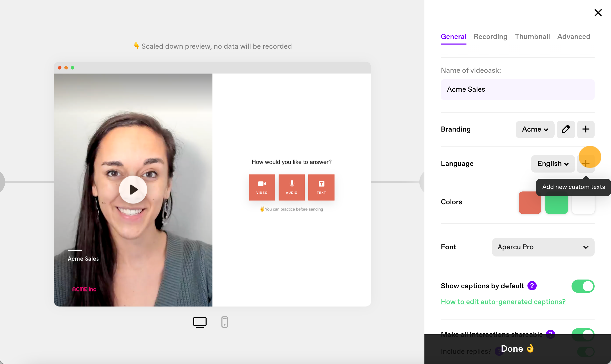Open the Apercu Pro font dropdown
Viewport: 611px width, 364px height.
pyautogui.click(x=543, y=247)
